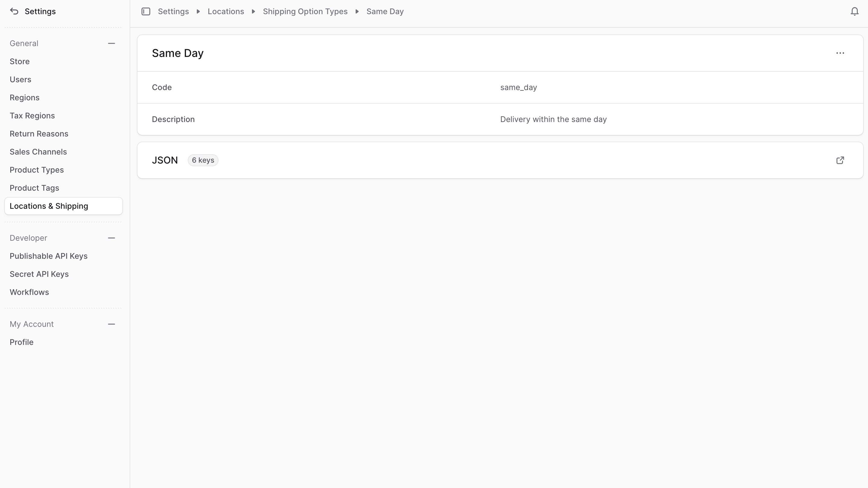The height and width of the screenshot is (488, 868).
Task: Collapse the General section
Action: [x=112, y=43]
